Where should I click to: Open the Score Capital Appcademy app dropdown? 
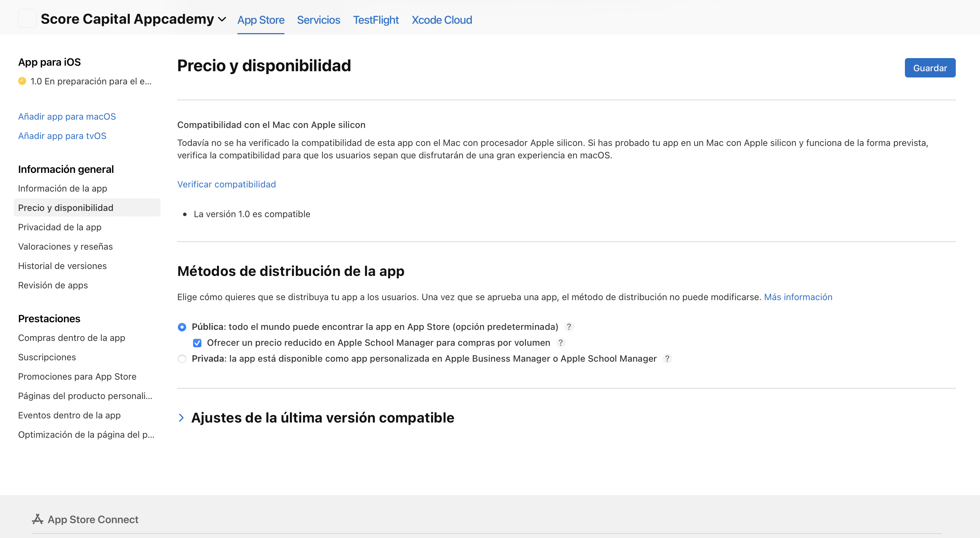[222, 19]
